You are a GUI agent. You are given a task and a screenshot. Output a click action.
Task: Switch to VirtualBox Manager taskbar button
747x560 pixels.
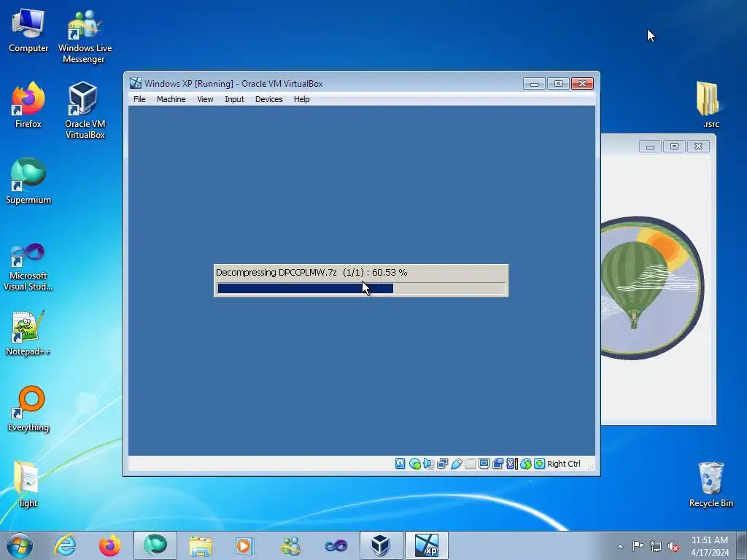click(381, 545)
